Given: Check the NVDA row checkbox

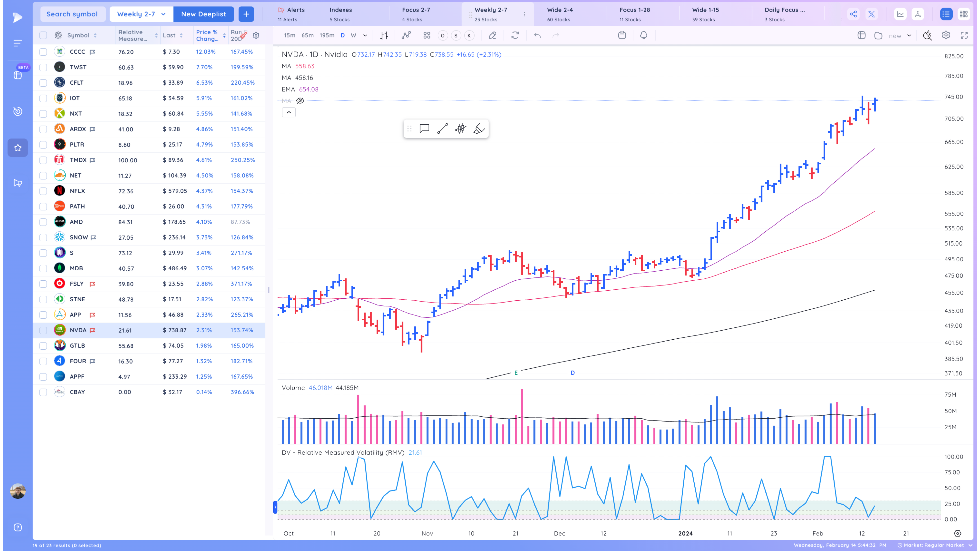Looking at the screenshot, I should point(43,330).
